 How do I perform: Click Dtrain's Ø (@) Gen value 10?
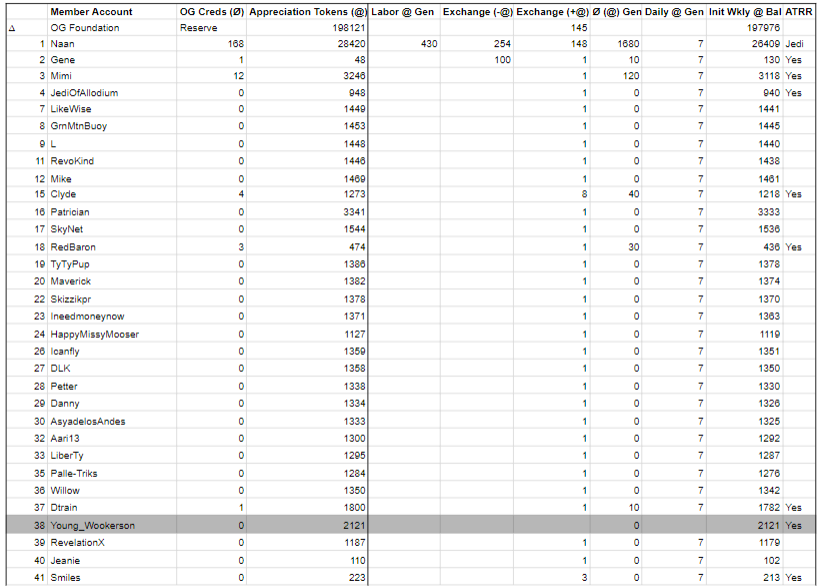[634, 508]
